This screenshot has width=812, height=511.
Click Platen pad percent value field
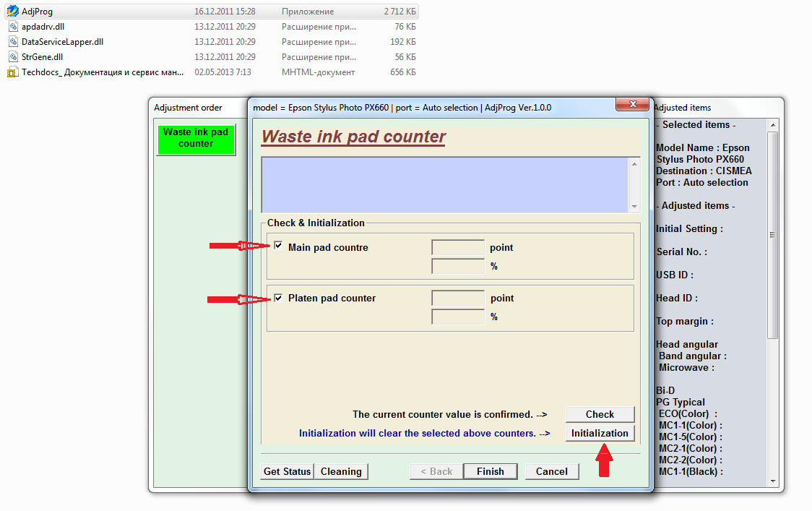coord(458,317)
